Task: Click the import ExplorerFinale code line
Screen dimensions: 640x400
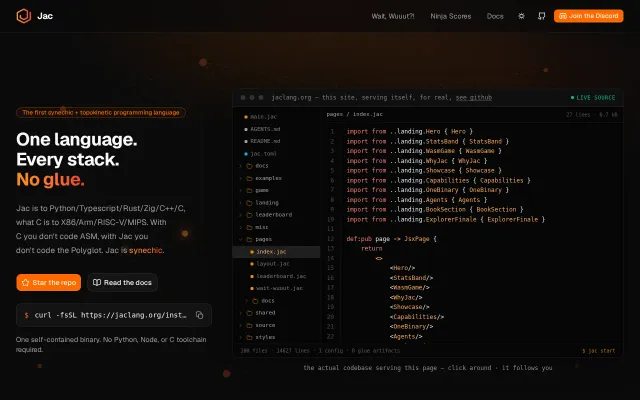Action: [446, 220]
